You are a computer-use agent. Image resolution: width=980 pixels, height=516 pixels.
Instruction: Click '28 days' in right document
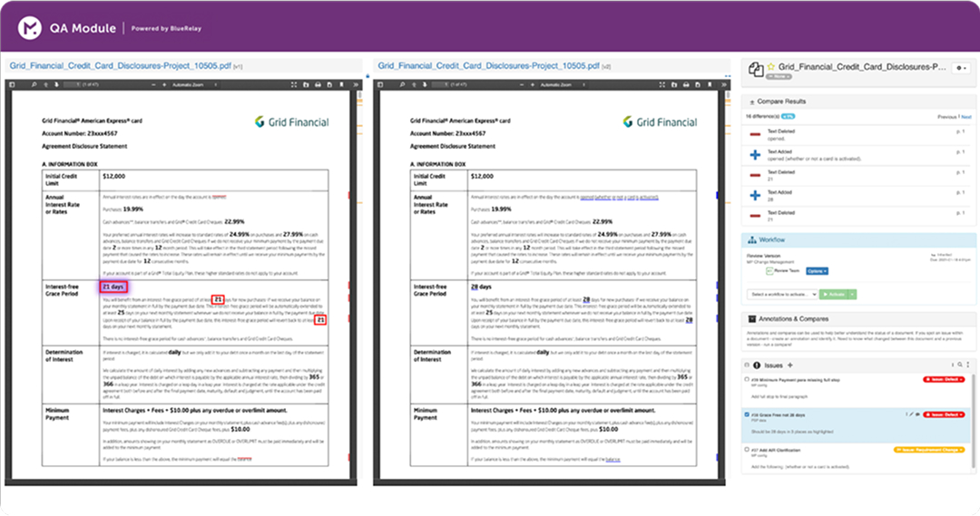pyautogui.click(x=481, y=287)
